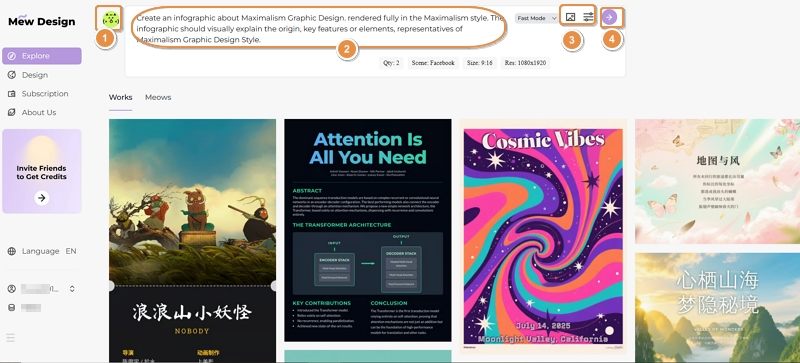
Task: Click the Qty: 2 tag
Action: pos(391,63)
